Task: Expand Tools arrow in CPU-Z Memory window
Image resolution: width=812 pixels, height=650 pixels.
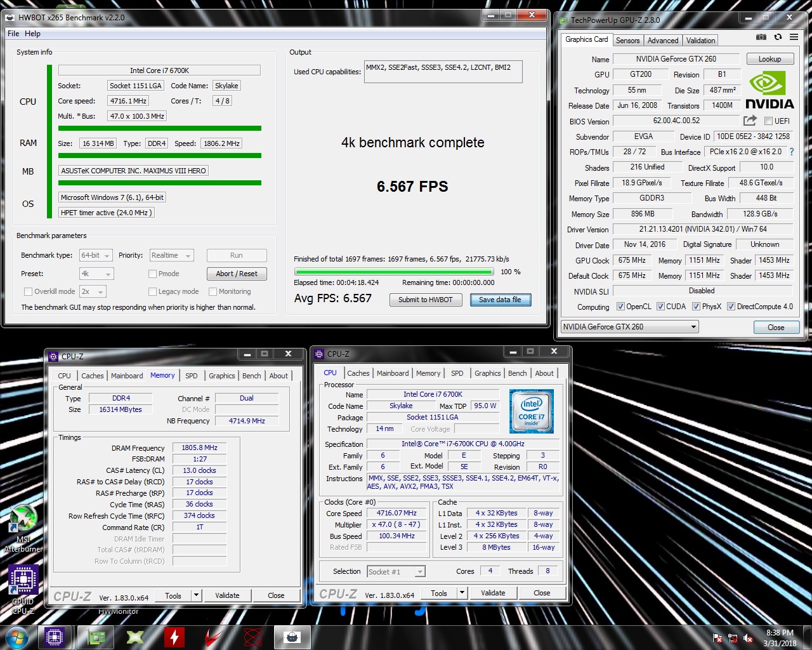Action: point(197,595)
